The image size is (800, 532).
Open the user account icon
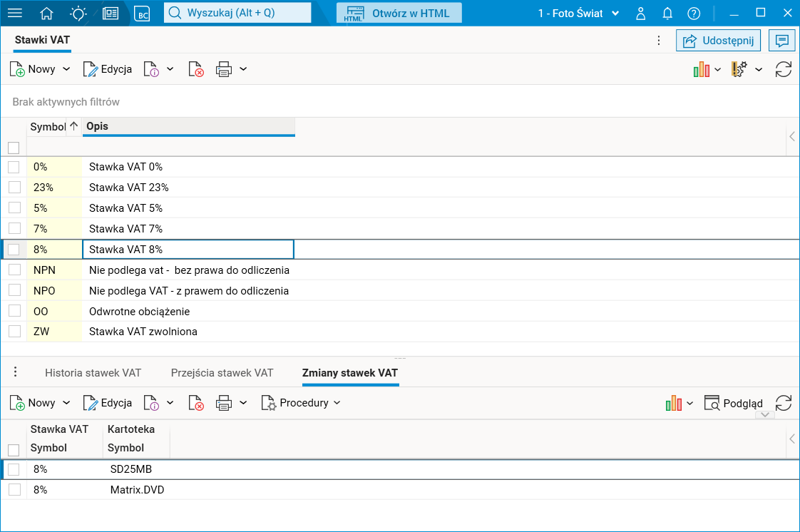[x=641, y=14]
